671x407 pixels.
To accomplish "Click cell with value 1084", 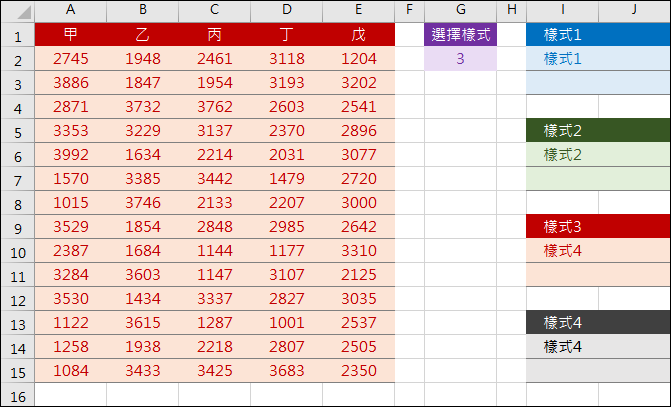I will coord(71,370).
